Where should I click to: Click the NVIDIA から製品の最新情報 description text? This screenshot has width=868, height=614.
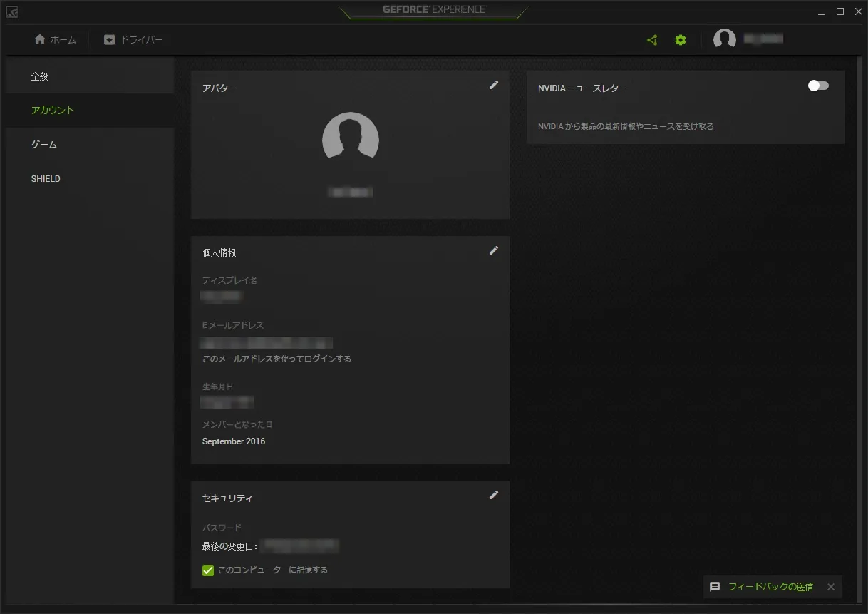point(626,126)
